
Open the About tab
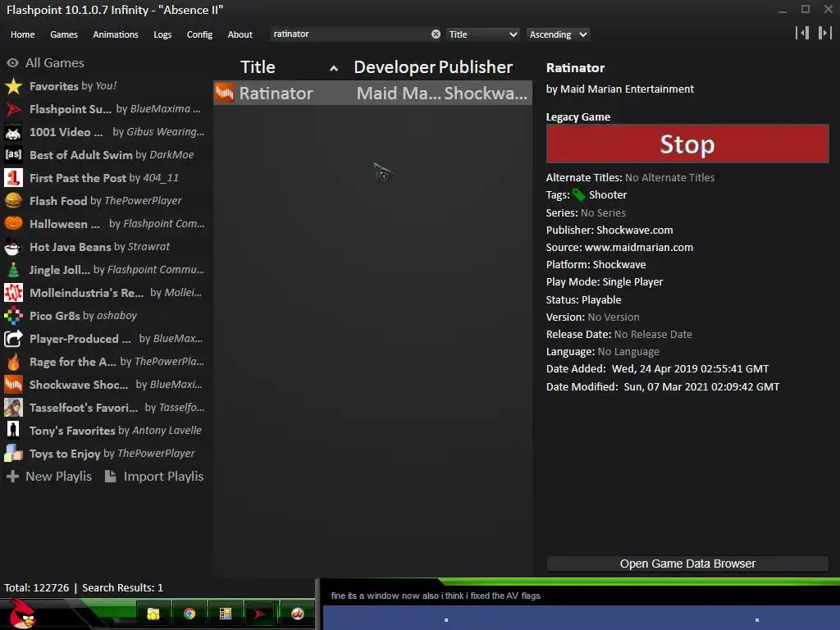240,34
